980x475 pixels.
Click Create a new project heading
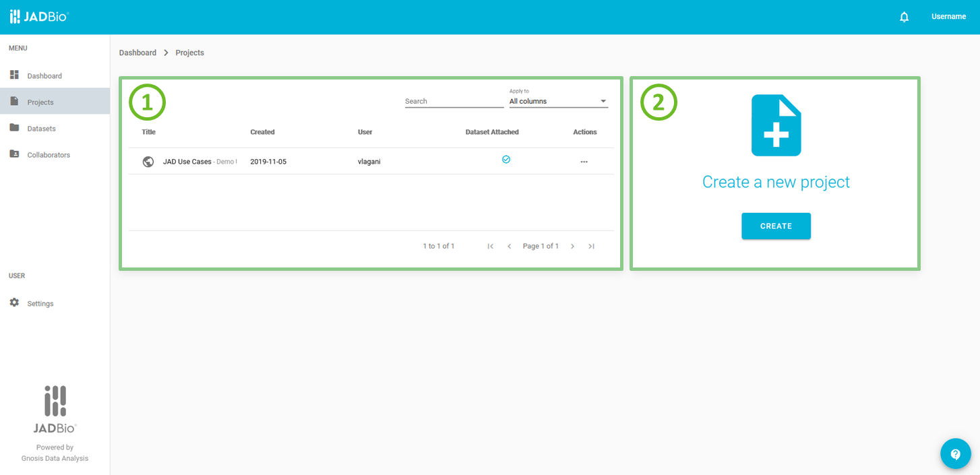[776, 182]
